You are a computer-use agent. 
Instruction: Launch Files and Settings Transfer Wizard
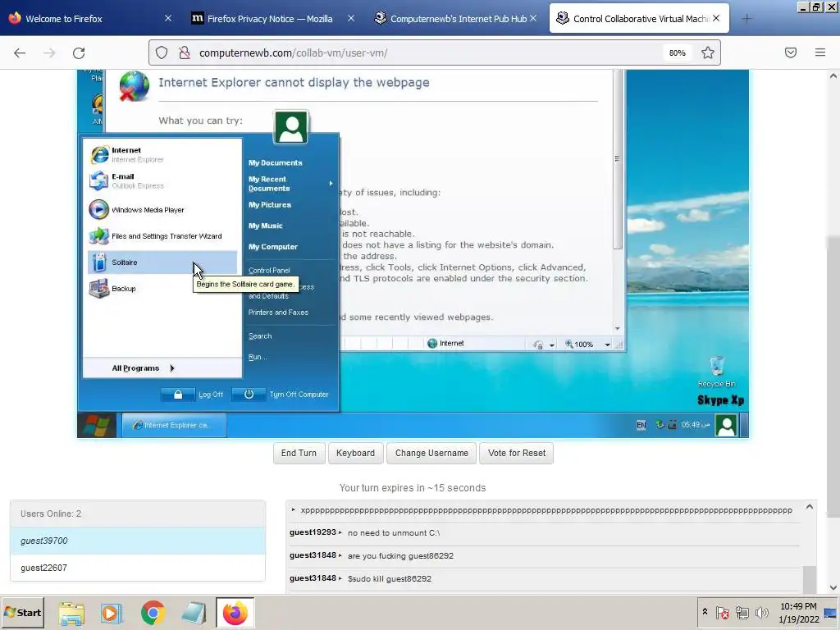tap(162, 235)
